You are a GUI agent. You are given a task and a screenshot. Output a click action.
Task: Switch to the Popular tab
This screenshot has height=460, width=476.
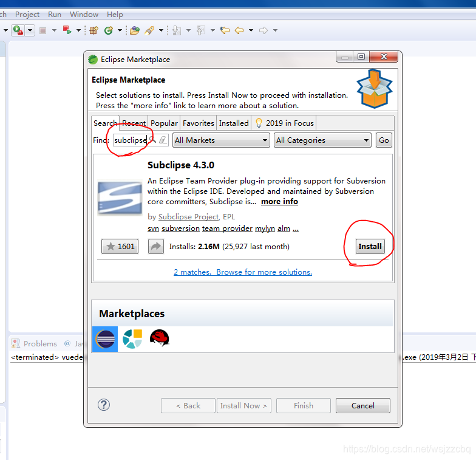point(164,123)
